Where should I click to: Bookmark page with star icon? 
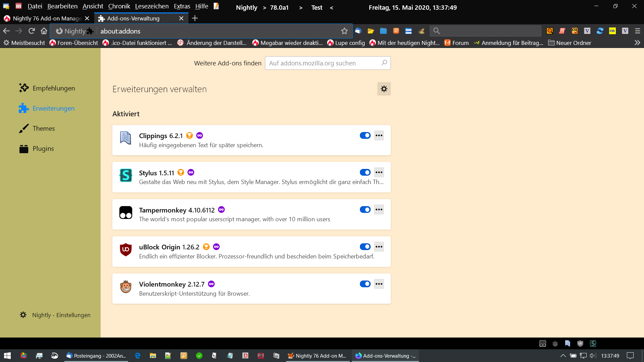tap(344, 31)
